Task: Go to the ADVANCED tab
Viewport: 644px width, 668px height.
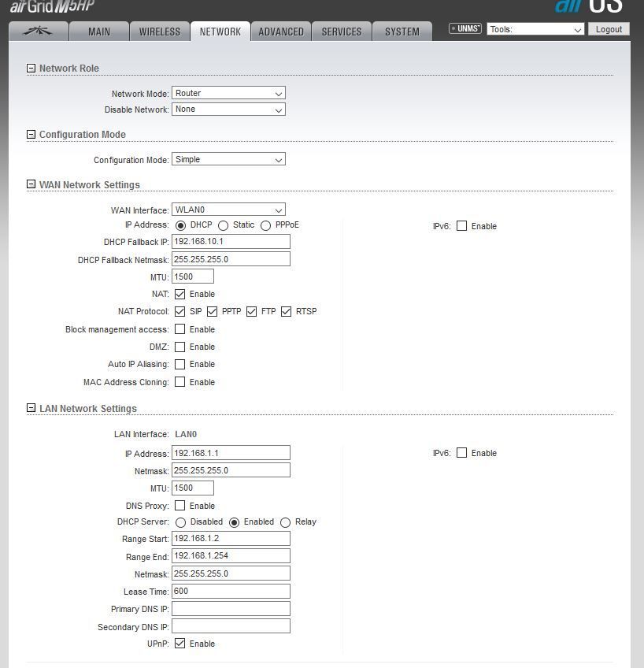Action: click(x=281, y=32)
